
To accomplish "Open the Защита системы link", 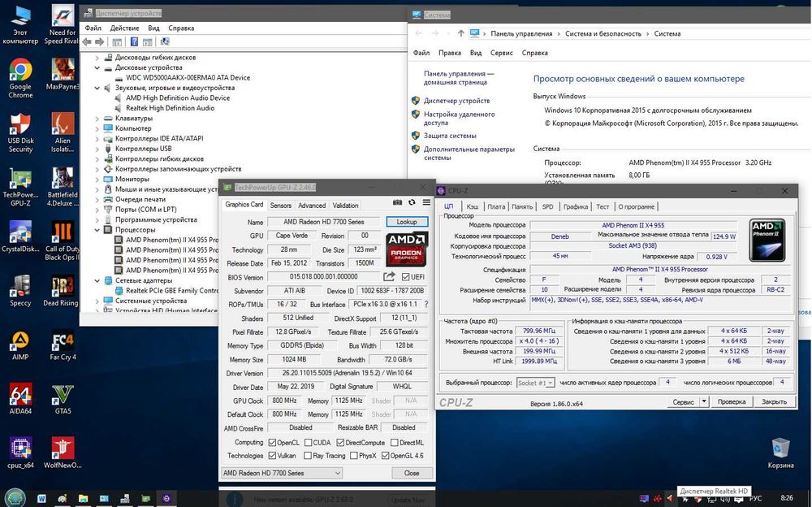I will click(x=450, y=136).
